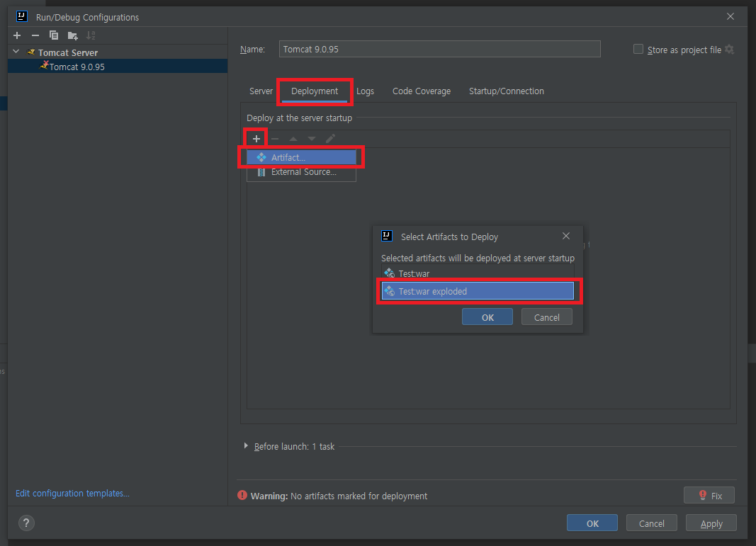Enable Store as project file checkbox
756x546 pixels.
pyautogui.click(x=638, y=49)
